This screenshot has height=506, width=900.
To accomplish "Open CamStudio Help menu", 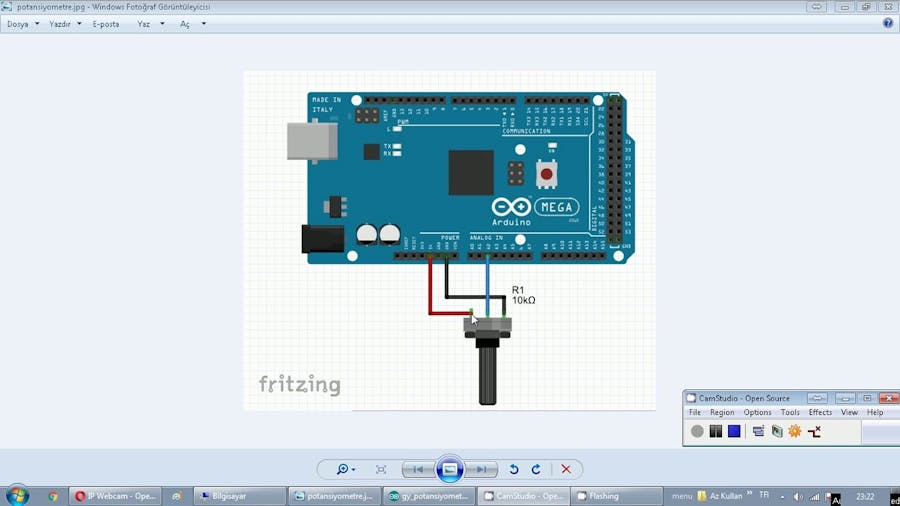I will tap(875, 412).
